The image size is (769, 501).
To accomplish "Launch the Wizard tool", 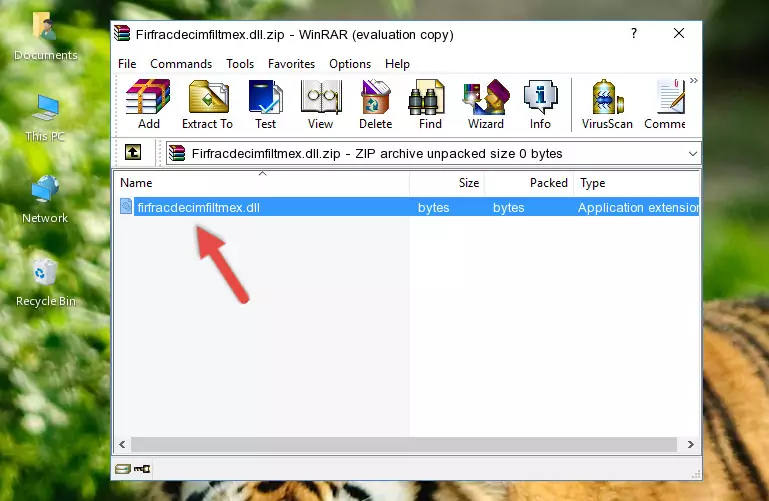I will [x=486, y=104].
